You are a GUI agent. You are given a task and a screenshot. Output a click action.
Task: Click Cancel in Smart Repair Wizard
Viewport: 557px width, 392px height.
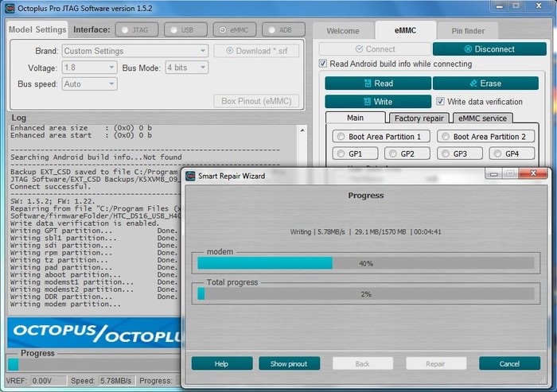[509, 363]
